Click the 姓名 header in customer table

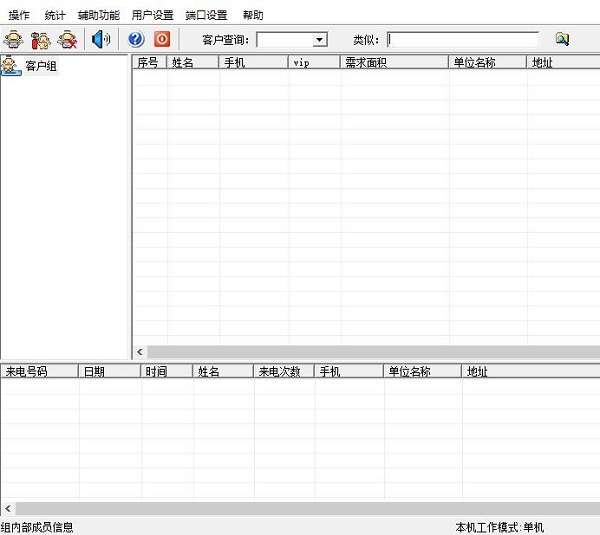click(x=193, y=62)
